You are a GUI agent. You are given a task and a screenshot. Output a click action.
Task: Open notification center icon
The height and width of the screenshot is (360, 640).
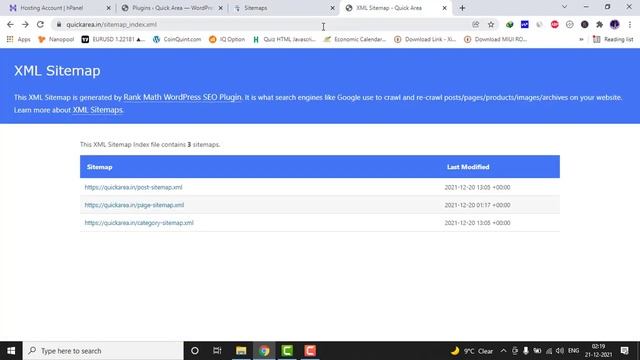pyautogui.click(x=624, y=351)
